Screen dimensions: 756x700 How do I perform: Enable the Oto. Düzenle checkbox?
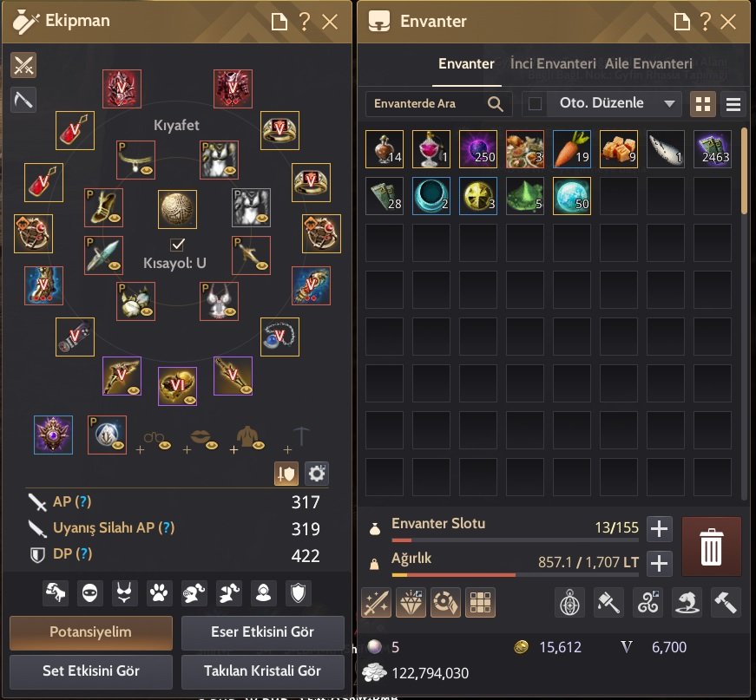[x=535, y=103]
